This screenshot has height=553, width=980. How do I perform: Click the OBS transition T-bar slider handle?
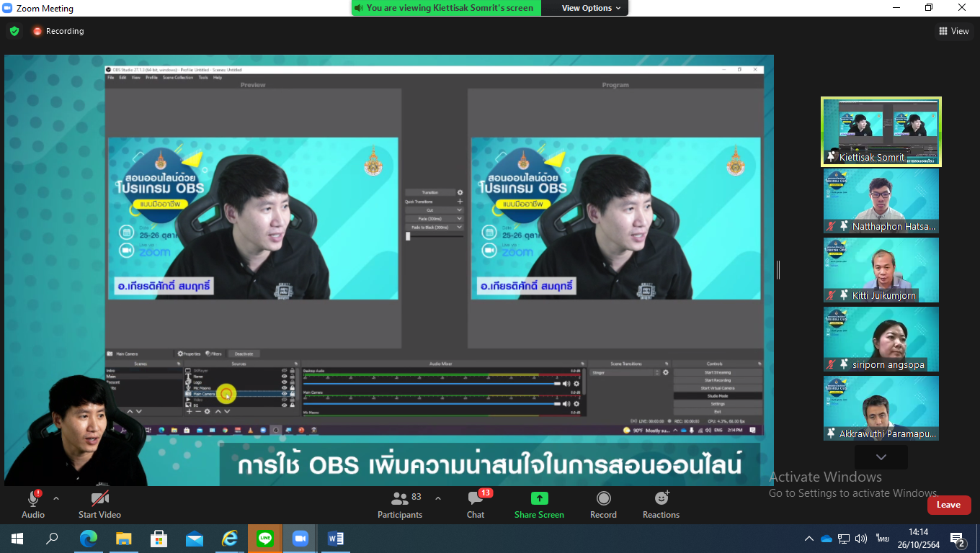click(x=408, y=235)
